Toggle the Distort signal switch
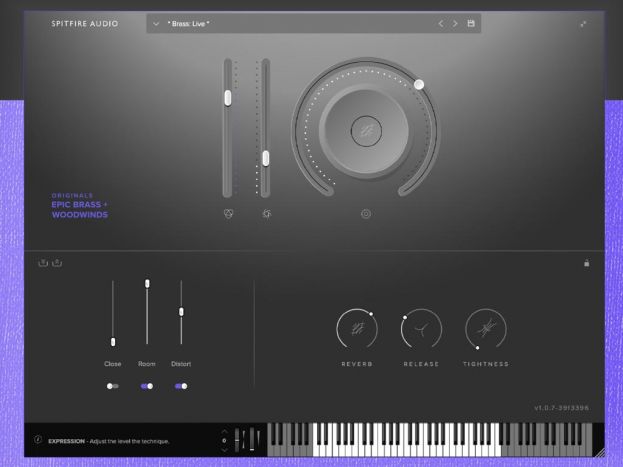This screenshot has height=467, width=623. [181, 386]
